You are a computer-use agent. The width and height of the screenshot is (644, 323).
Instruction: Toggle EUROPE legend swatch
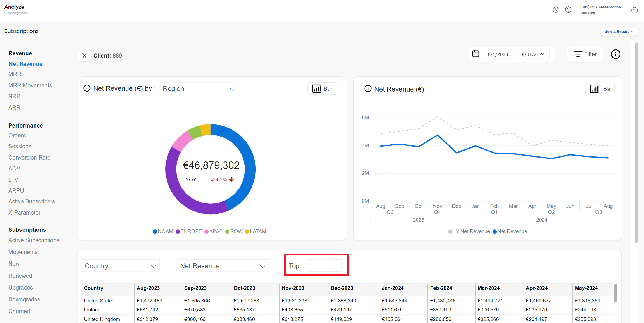tap(178, 231)
